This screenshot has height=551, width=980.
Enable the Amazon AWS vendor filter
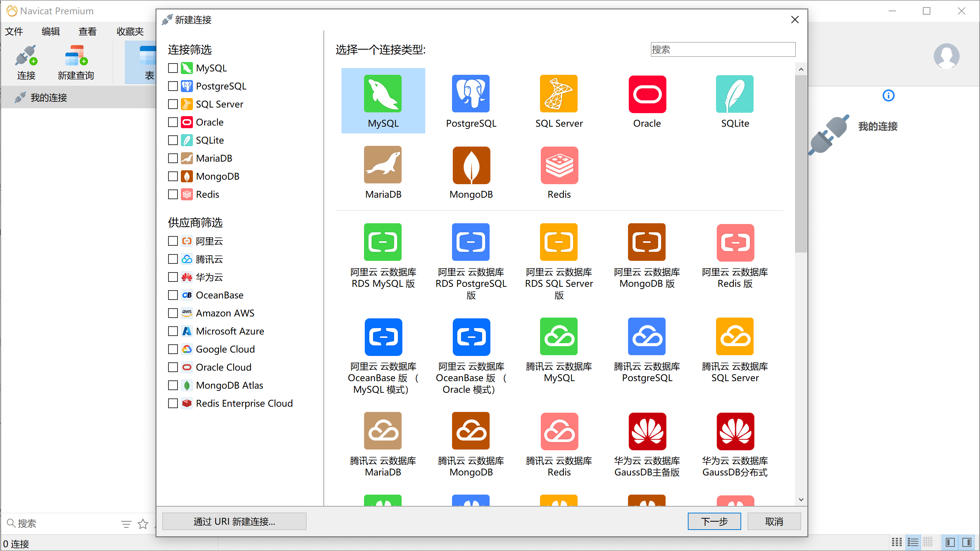(173, 313)
